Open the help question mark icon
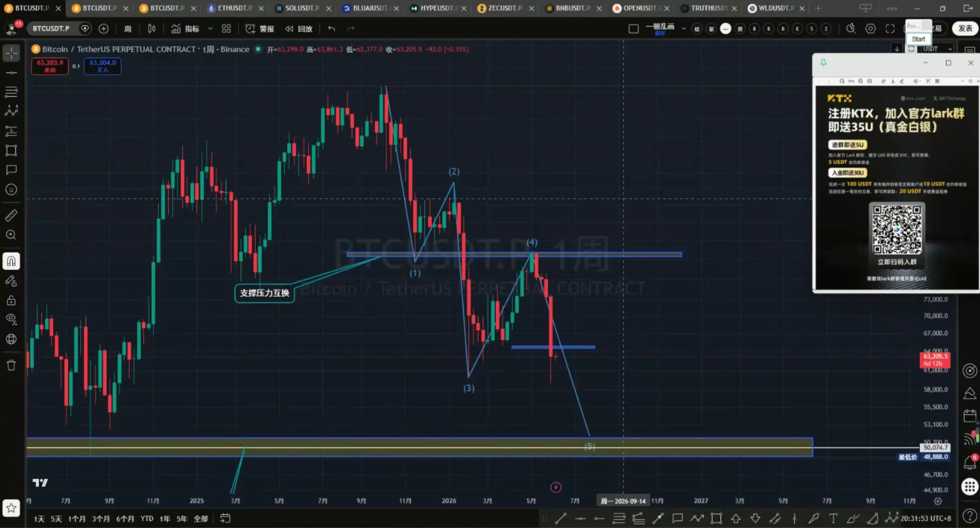Screen dimensions: 980x528 pyautogui.click(x=970, y=516)
